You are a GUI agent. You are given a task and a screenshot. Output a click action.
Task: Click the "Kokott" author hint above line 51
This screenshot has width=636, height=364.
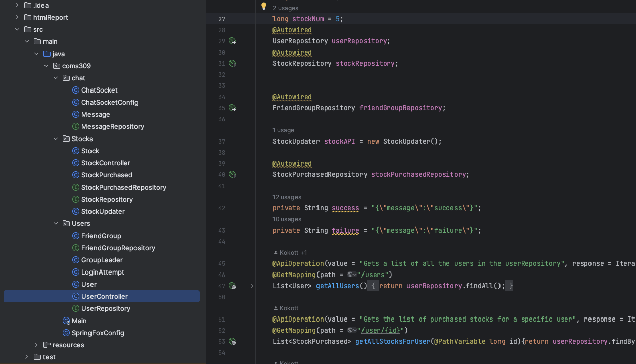click(286, 308)
